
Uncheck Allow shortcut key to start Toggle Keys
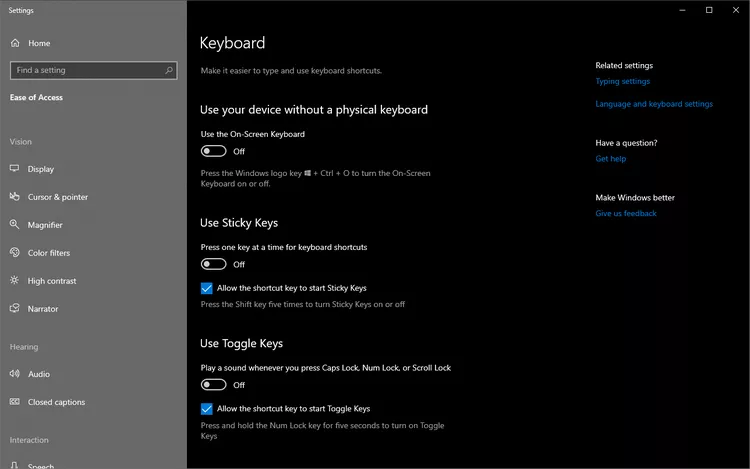point(207,409)
